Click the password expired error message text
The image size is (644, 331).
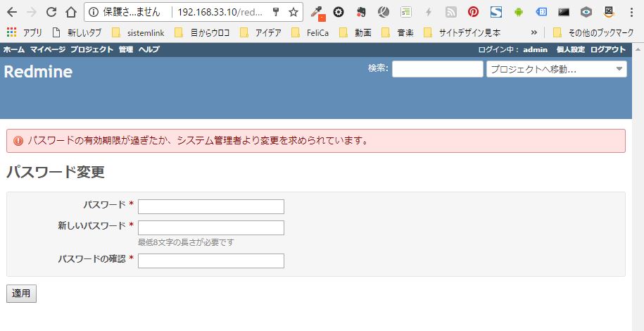pos(198,141)
